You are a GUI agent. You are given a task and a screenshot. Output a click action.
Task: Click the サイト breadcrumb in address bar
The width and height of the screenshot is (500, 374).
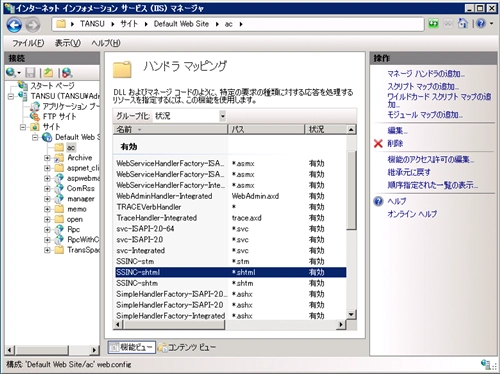[x=129, y=24]
